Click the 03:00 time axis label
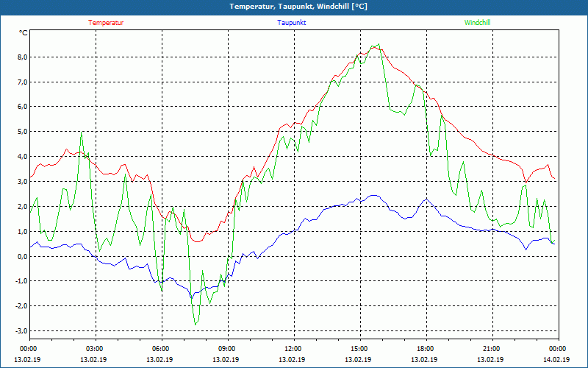Viewport: 588px width, 368px height. (95, 349)
